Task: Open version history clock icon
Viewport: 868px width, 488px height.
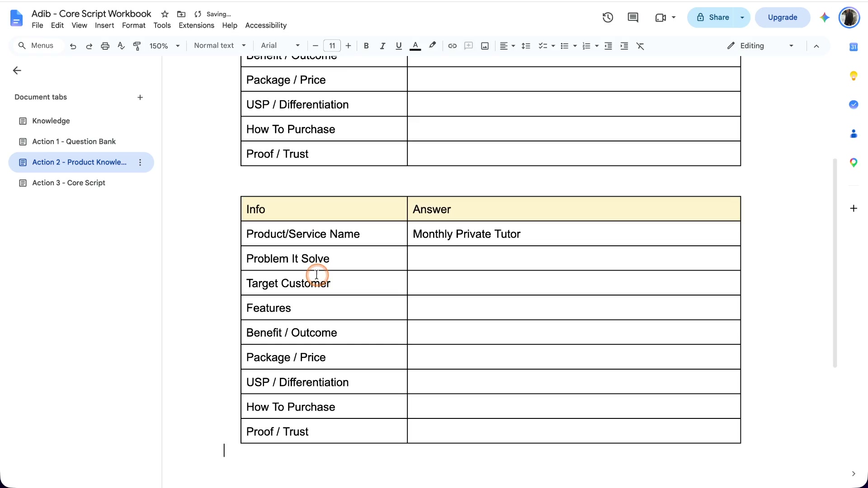Action: coord(608,17)
